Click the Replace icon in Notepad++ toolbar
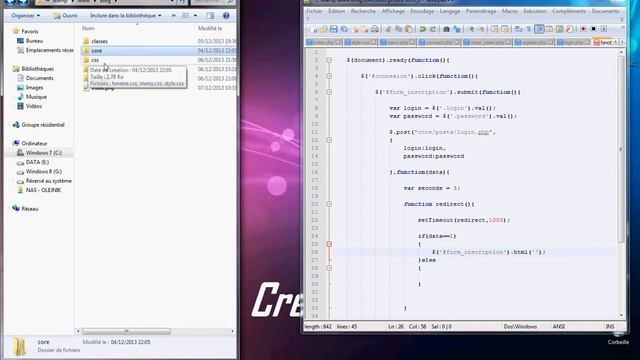The height and width of the screenshot is (360, 640). point(457,29)
